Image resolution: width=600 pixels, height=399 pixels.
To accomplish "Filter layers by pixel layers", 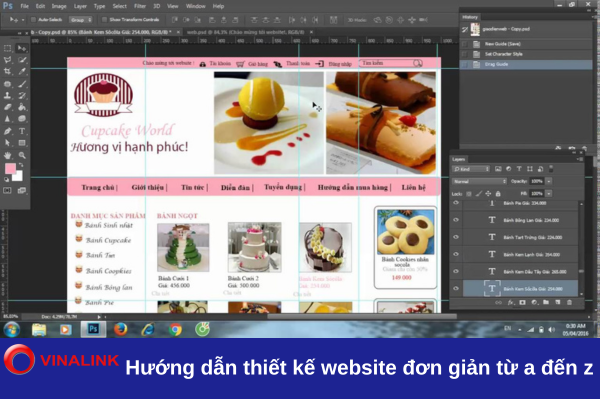I will pos(498,169).
